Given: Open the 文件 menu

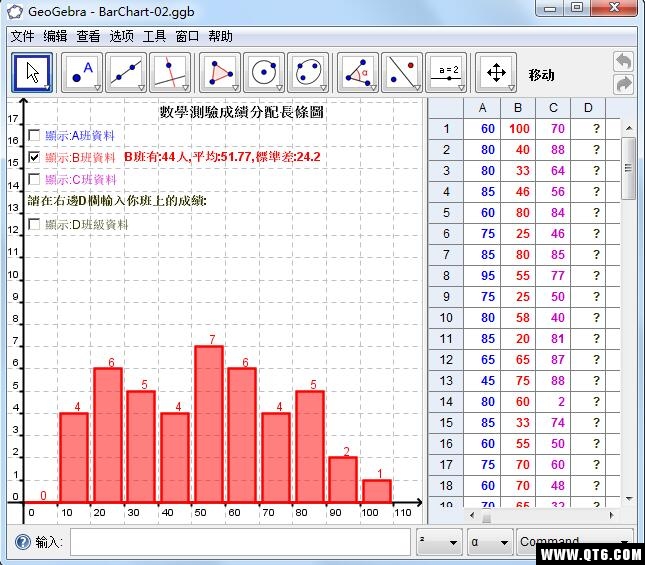Looking at the screenshot, I should [x=22, y=36].
